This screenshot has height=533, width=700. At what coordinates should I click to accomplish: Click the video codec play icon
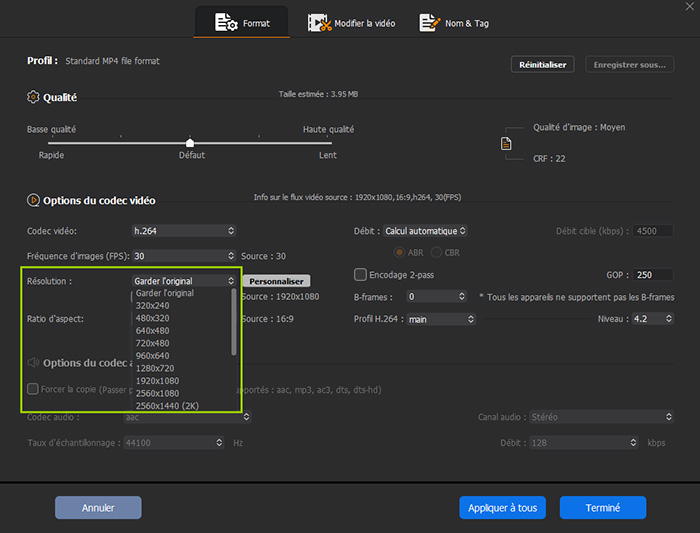33,200
